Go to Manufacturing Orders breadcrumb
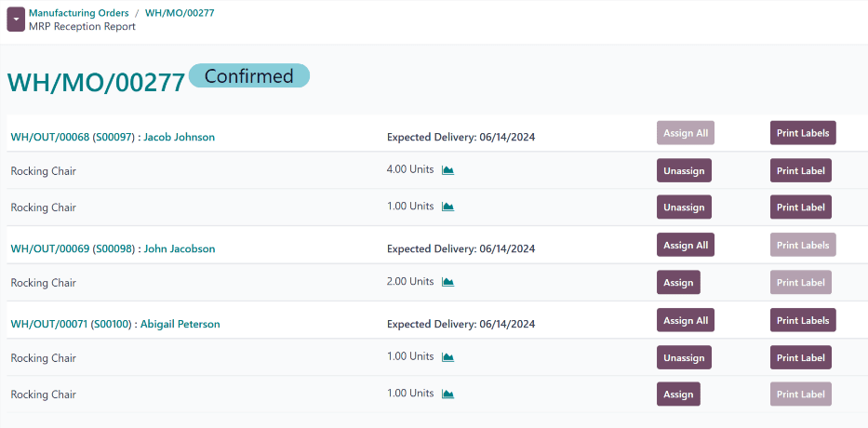 point(78,13)
